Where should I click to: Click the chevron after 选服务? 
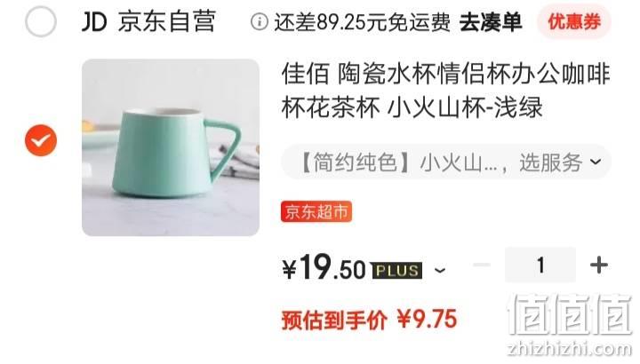coord(596,162)
